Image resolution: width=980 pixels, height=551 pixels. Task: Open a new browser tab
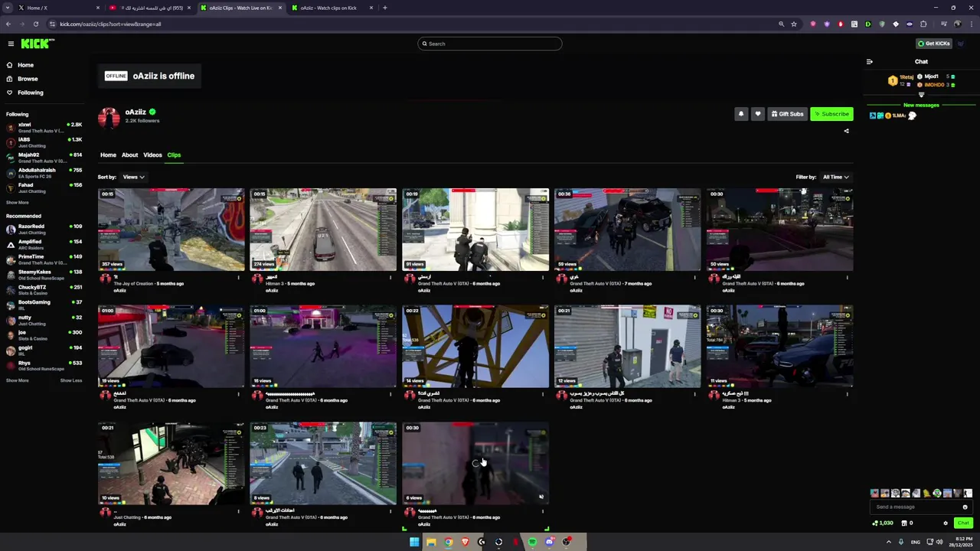coord(384,8)
